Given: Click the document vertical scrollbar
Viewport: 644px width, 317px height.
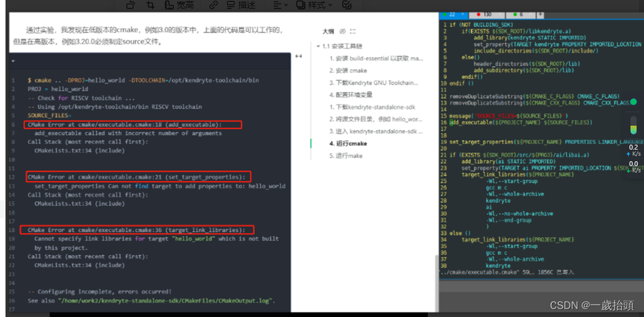Looking at the screenshot, I should [436, 282].
